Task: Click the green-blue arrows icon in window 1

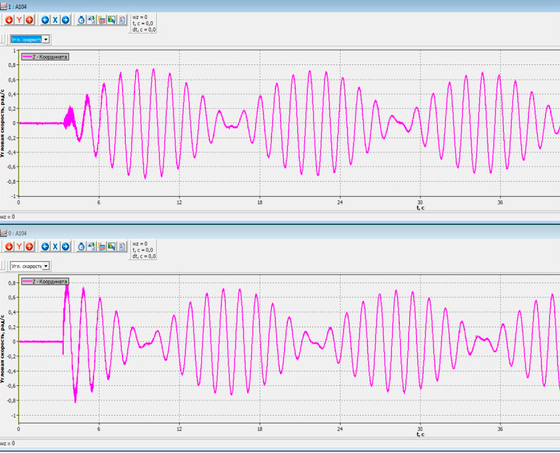Action: click(x=91, y=20)
